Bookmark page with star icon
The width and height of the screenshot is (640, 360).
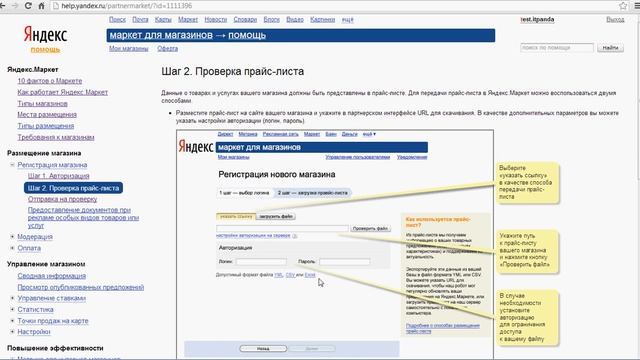pos(623,6)
